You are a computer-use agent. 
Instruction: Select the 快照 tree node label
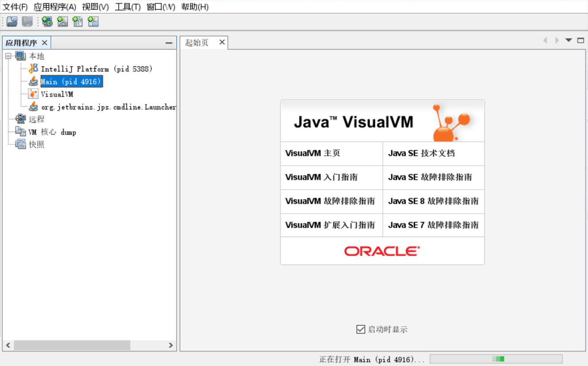coord(37,144)
